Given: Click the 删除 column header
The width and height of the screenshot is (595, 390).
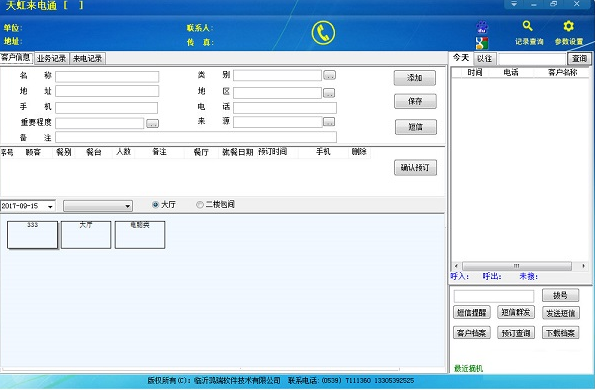Looking at the screenshot, I should click(x=359, y=152).
